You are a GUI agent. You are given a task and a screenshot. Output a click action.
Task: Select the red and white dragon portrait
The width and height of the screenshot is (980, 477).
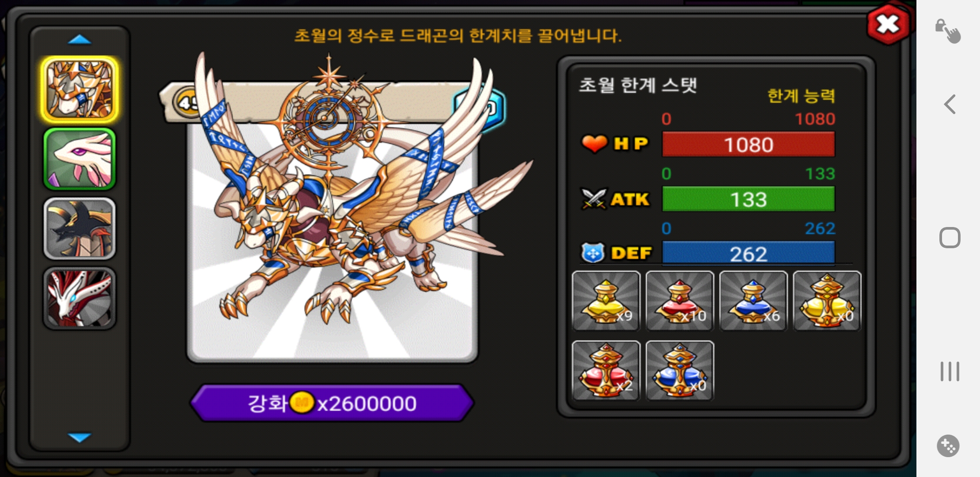tap(79, 298)
